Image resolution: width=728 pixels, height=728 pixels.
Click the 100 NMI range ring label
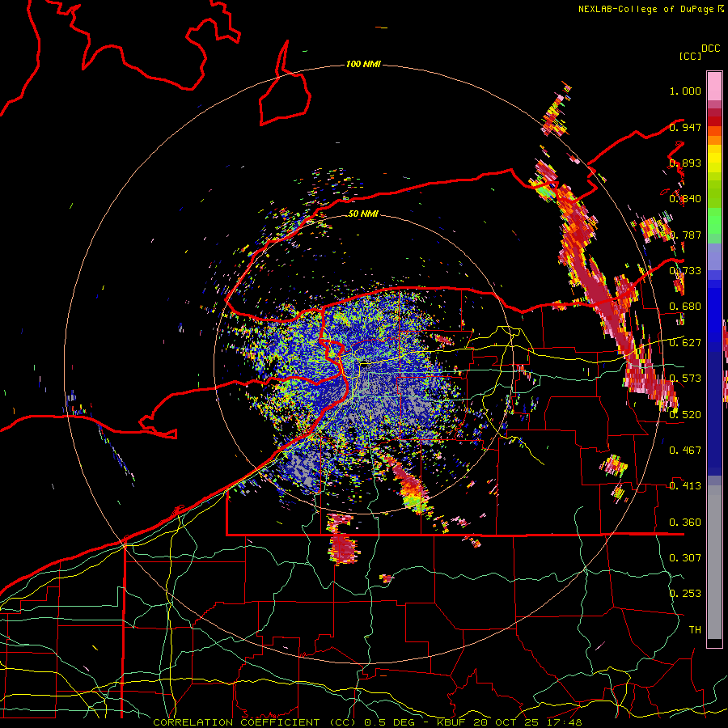point(363,64)
